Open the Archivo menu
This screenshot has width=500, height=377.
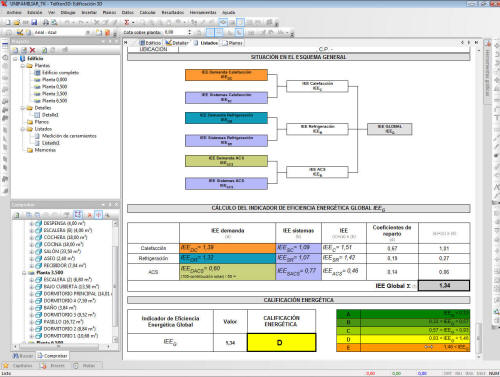pyautogui.click(x=14, y=12)
